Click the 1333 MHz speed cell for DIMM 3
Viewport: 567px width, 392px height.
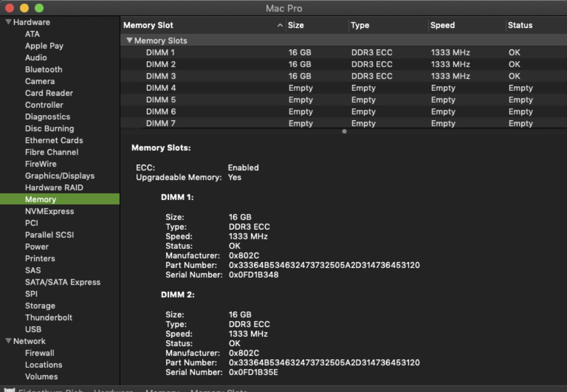coord(450,76)
